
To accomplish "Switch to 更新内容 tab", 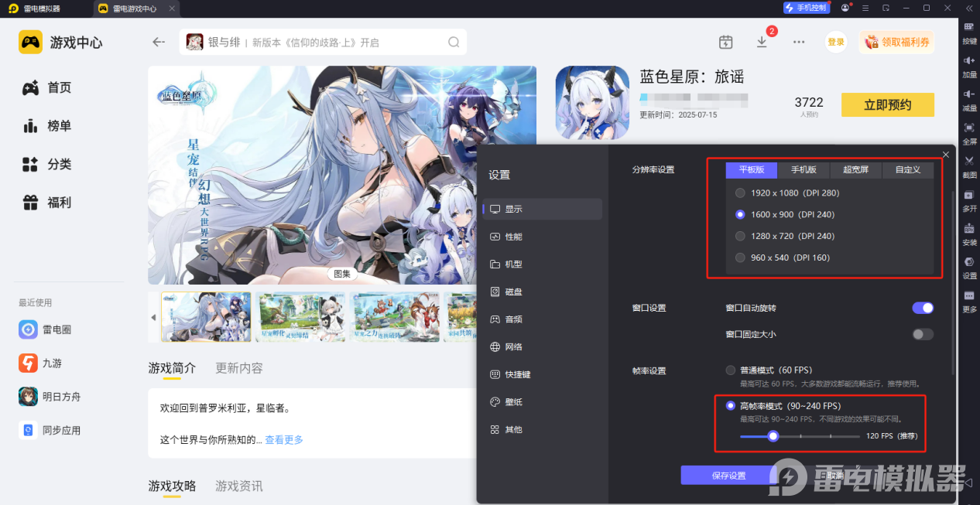I will [239, 368].
